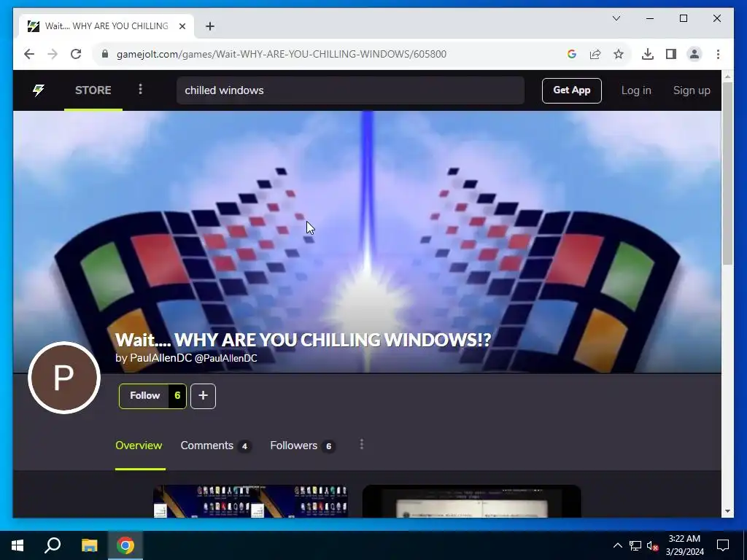The image size is (747, 560).
Task: Open the Windows Start menu
Action: point(18,545)
